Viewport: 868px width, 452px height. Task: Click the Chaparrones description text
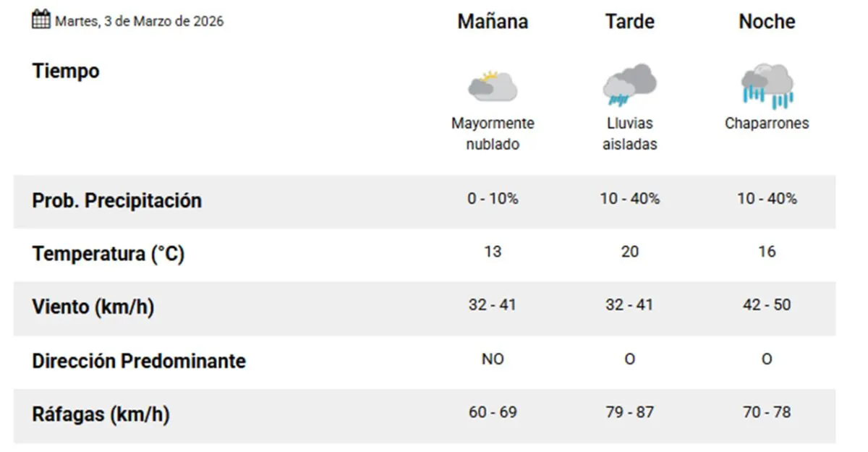tap(767, 123)
